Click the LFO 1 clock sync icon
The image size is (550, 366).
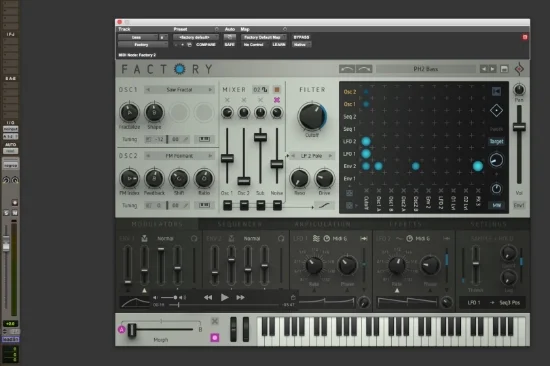(327, 239)
